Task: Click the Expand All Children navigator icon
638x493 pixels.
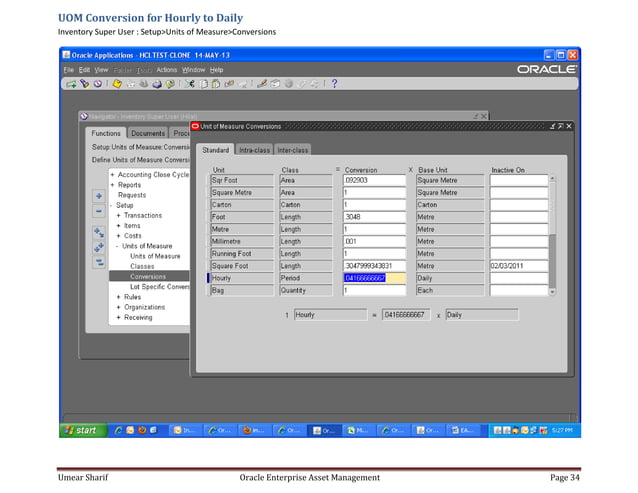Action: point(99,231)
